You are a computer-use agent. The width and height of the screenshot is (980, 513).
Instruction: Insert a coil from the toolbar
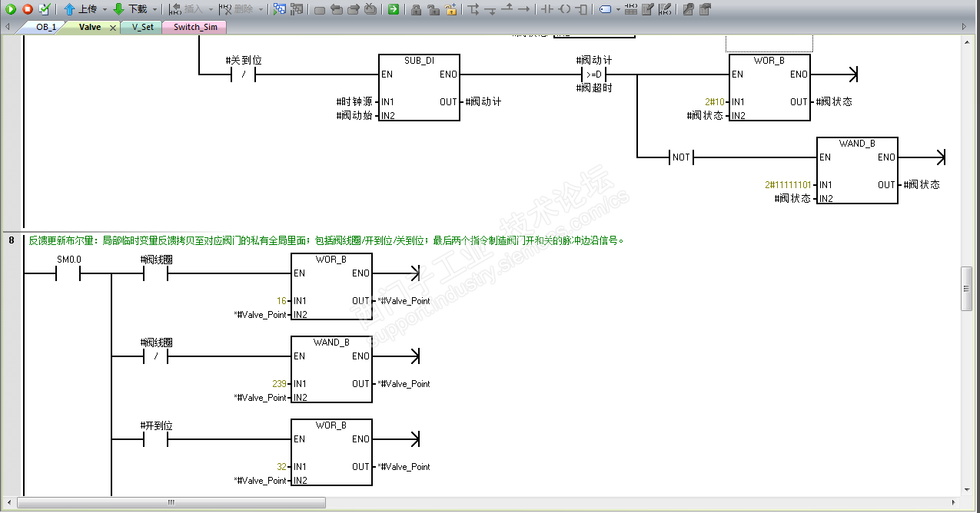565,9
